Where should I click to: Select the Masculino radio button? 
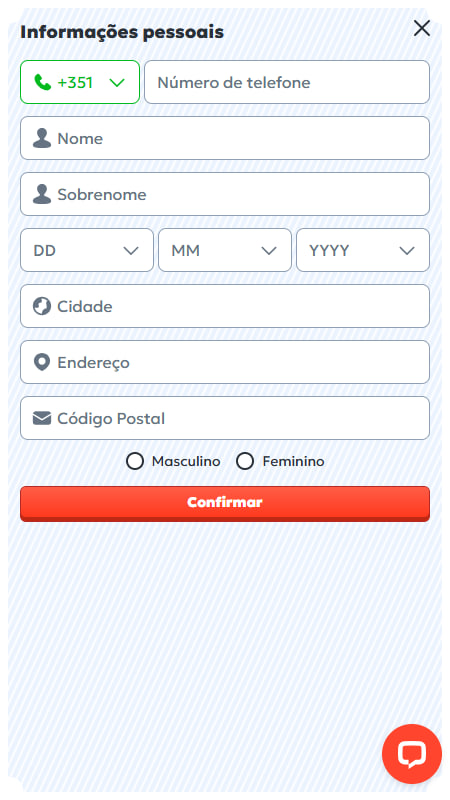[135, 461]
